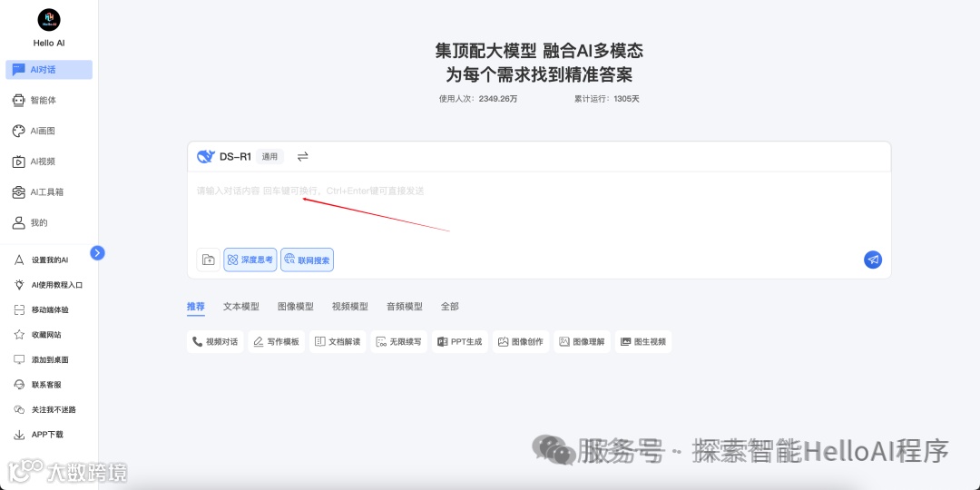The width and height of the screenshot is (980, 490).
Task: Click the DeepSeek whale model icon
Action: (x=206, y=157)
